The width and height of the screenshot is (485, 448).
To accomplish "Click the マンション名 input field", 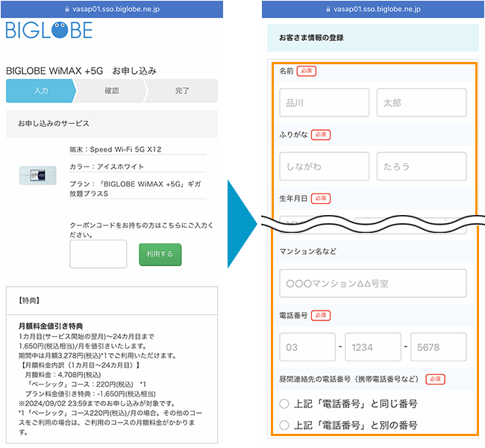I will pos(373,283).
